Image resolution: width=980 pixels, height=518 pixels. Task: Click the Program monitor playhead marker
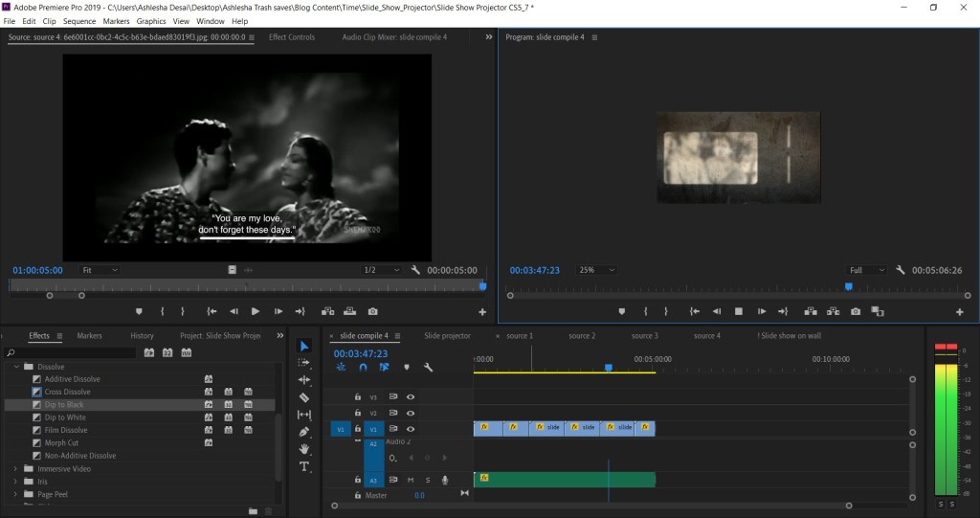click(x=848, y=286)
